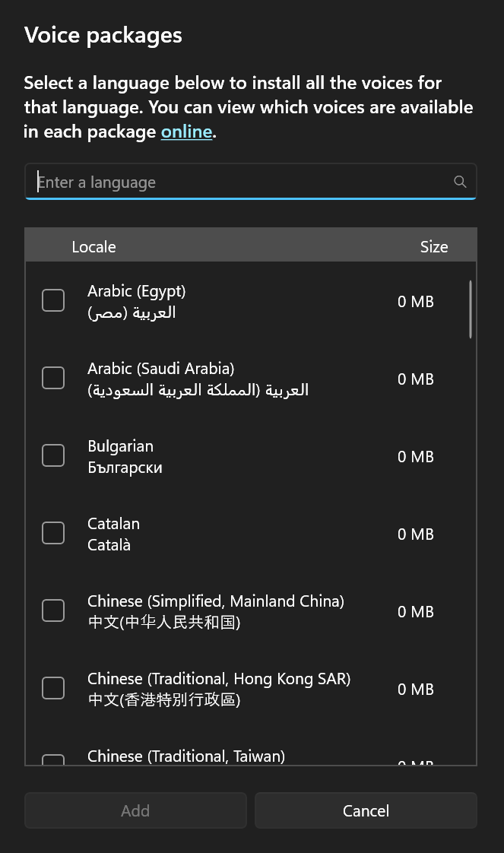Click the Add button
Viewport: 504px width, 853px height.
pos(135,810)
